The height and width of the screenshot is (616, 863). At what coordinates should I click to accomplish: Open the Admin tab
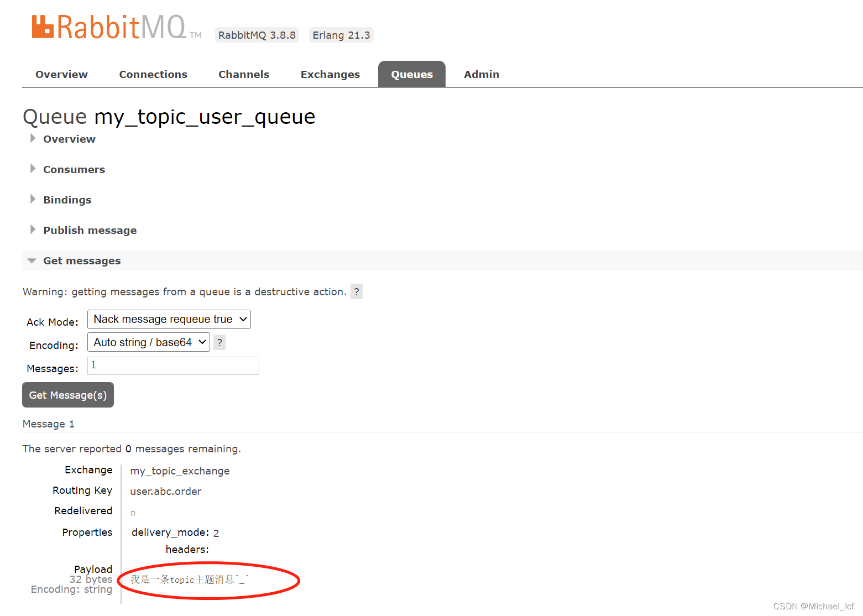(x=482, y=74)
